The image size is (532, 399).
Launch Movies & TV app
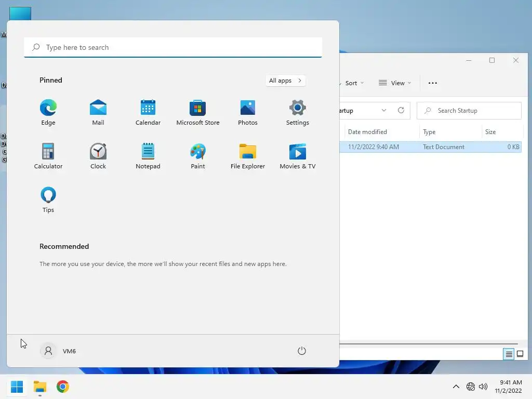click(298, 156)
